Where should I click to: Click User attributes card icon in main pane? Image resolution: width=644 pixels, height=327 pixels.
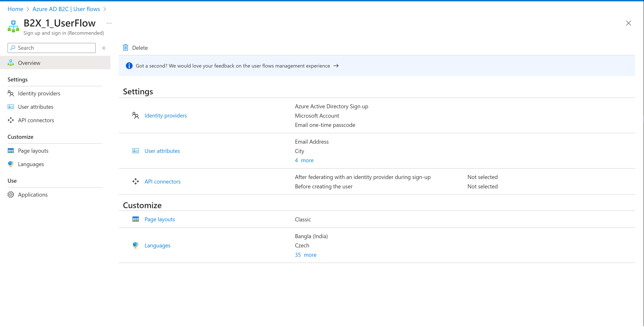[135, 151]
